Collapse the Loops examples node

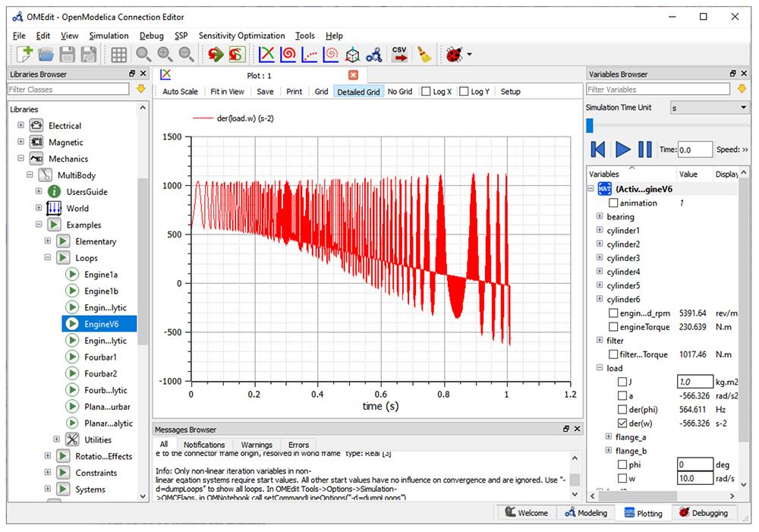pyautogui.click(x=47, y=257)
